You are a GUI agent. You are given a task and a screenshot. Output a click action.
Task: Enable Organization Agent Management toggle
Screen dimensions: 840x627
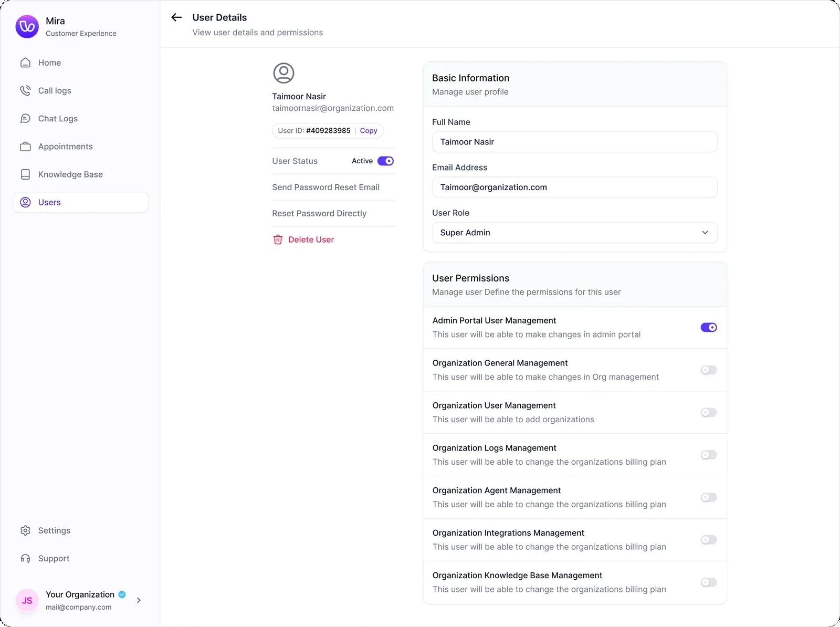(x=709, y=497)
